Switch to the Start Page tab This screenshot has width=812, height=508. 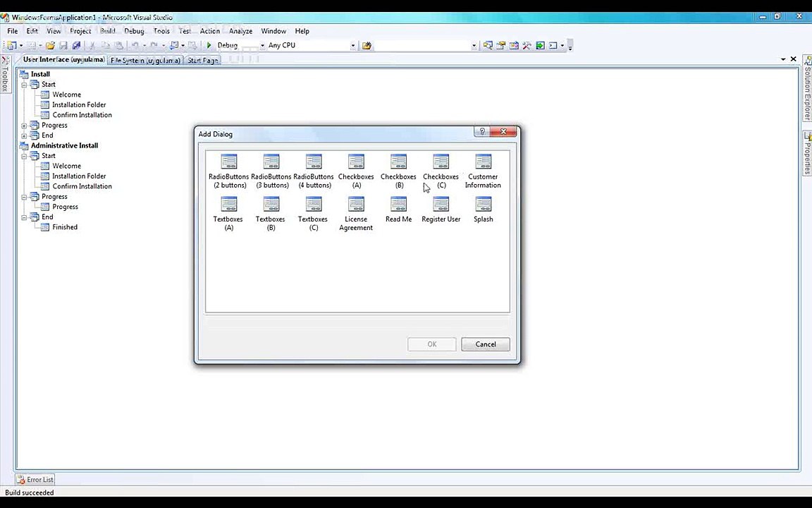202,60
